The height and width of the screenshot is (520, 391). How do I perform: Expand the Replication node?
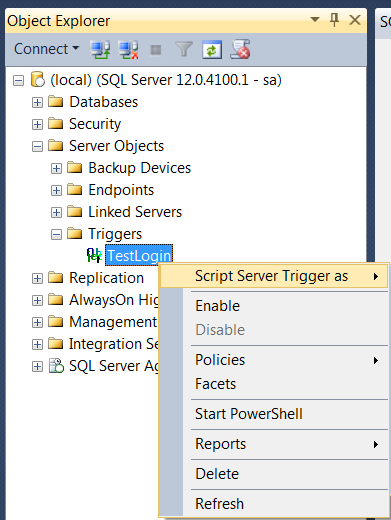pyautogui.click(x=37, y=278)
